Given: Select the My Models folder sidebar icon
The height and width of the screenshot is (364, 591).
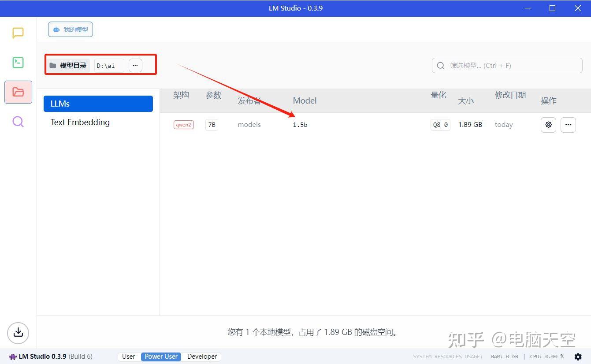Looking at the screenshot, I should tap(18, 92).
